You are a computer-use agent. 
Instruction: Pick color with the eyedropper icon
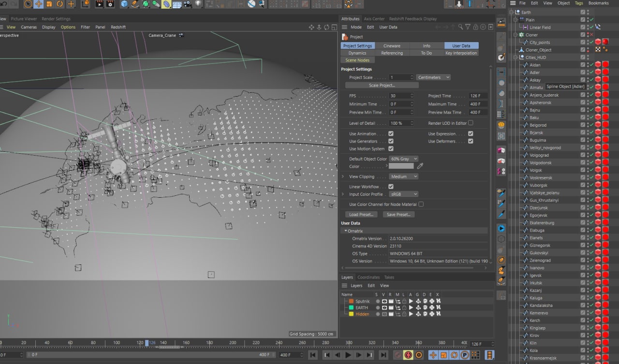420,166
